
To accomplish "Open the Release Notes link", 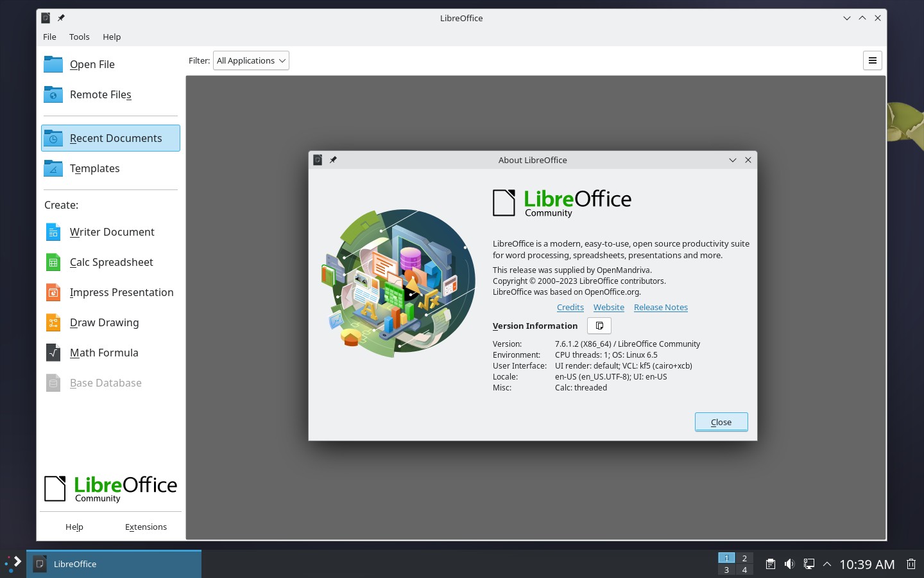I will (x=661, y=307).
